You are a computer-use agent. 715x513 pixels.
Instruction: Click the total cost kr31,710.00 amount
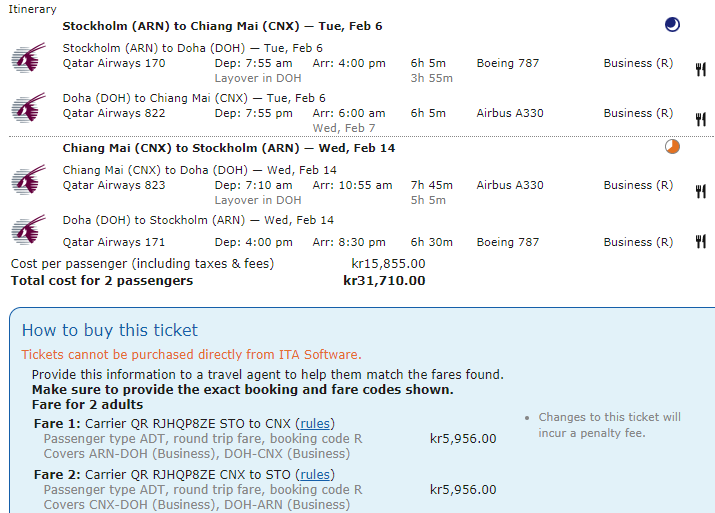(x=384, y=281)
